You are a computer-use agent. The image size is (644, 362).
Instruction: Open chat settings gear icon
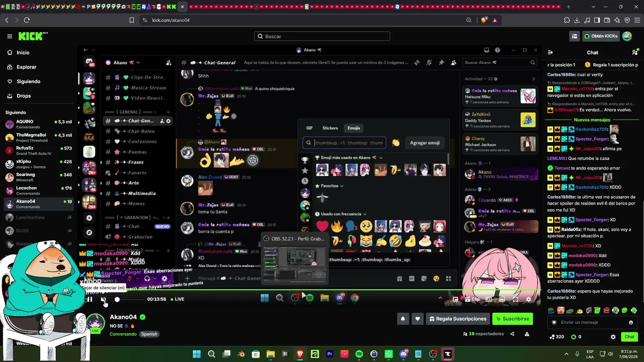tap(613, 337)
